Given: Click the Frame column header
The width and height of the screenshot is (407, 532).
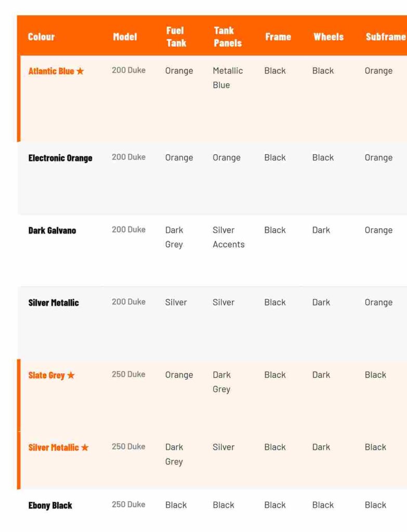Looking at the screenshot, I should 278,37.
